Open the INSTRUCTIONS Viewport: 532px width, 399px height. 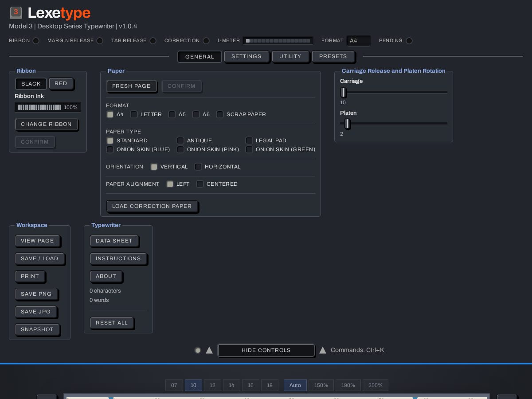click(118, 258)
